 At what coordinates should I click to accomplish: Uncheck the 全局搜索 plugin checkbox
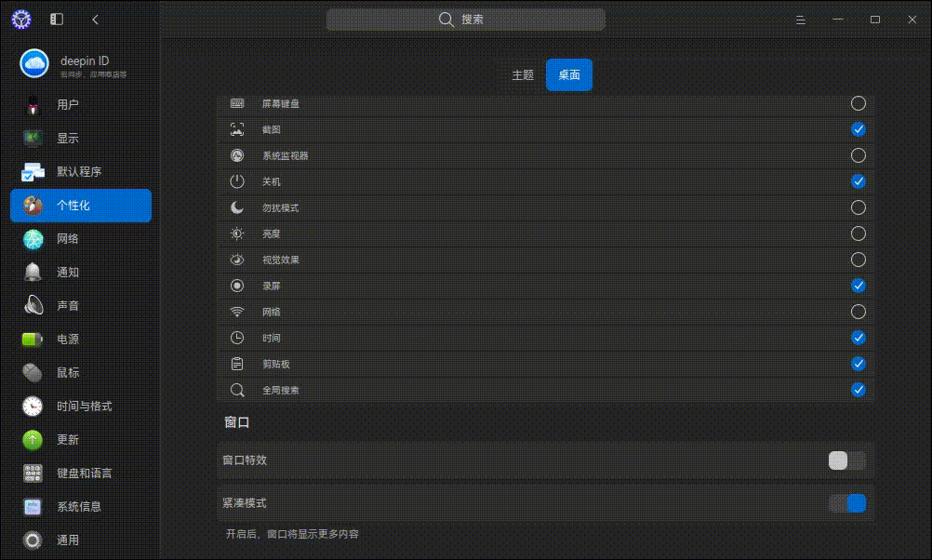(x=859, y=390)
